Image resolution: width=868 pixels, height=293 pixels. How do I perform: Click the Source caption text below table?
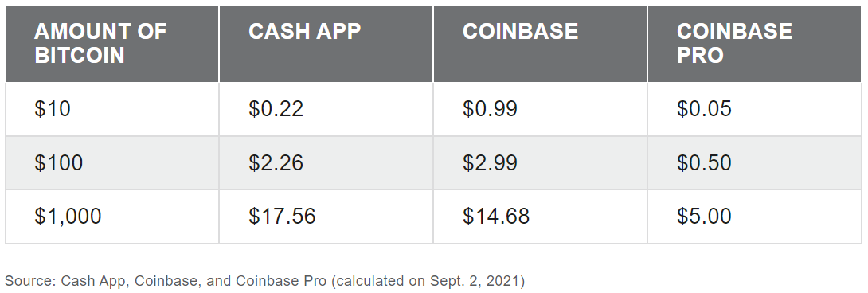point(264,281)
